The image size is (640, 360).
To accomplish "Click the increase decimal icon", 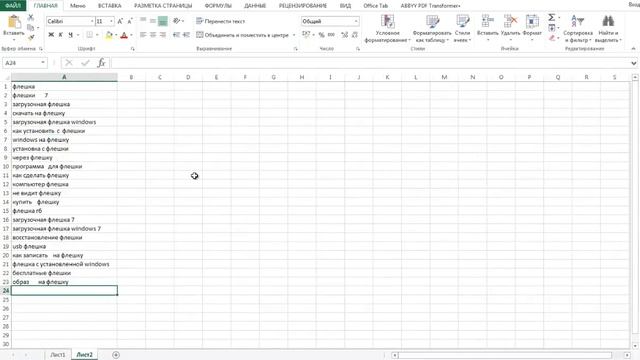I will 344,35.
